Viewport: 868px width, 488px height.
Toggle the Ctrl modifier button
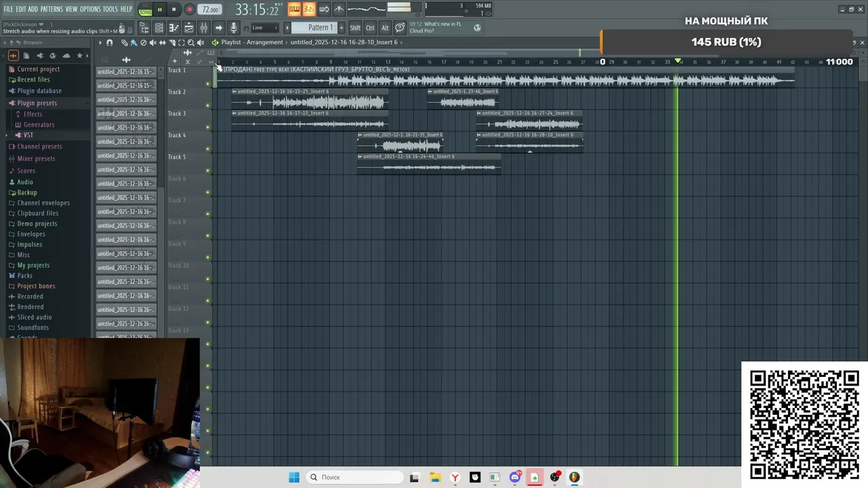(370, 28)
